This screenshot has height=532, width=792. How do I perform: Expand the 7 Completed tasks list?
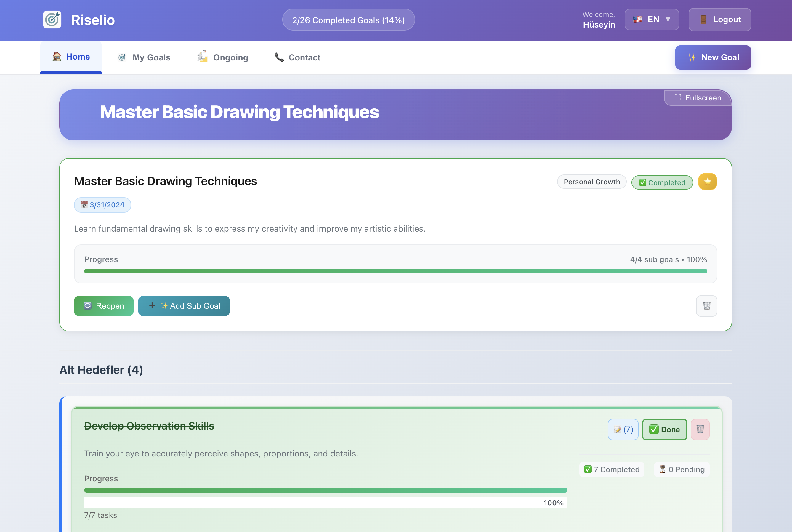pyautogui.click(x=611, y=469)
